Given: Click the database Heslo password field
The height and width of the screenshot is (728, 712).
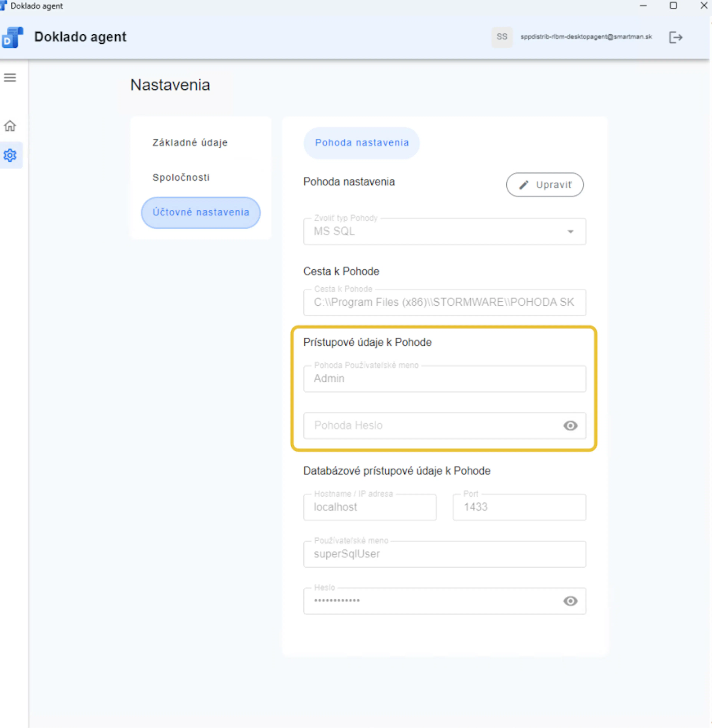Looking at the screenshot, I should click(445, 601).
